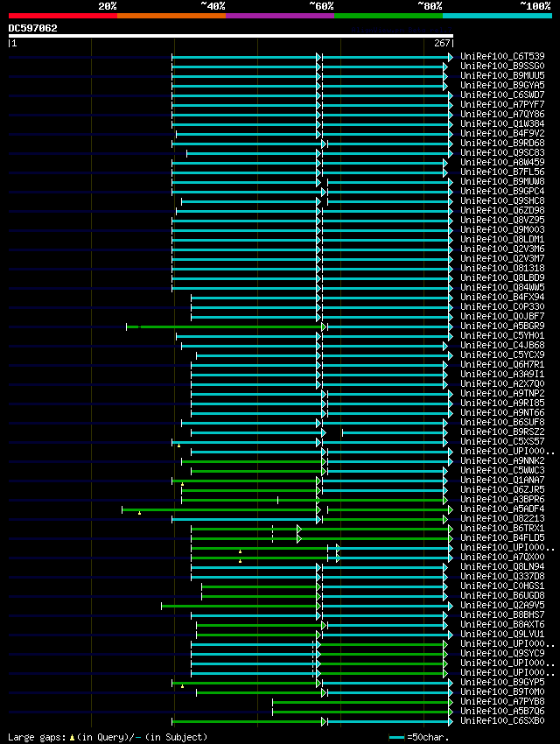Viewport: 560px width, 744px height.
Task: Choose hit UniRef100_A3BPR6
Action: pos(502,499)
